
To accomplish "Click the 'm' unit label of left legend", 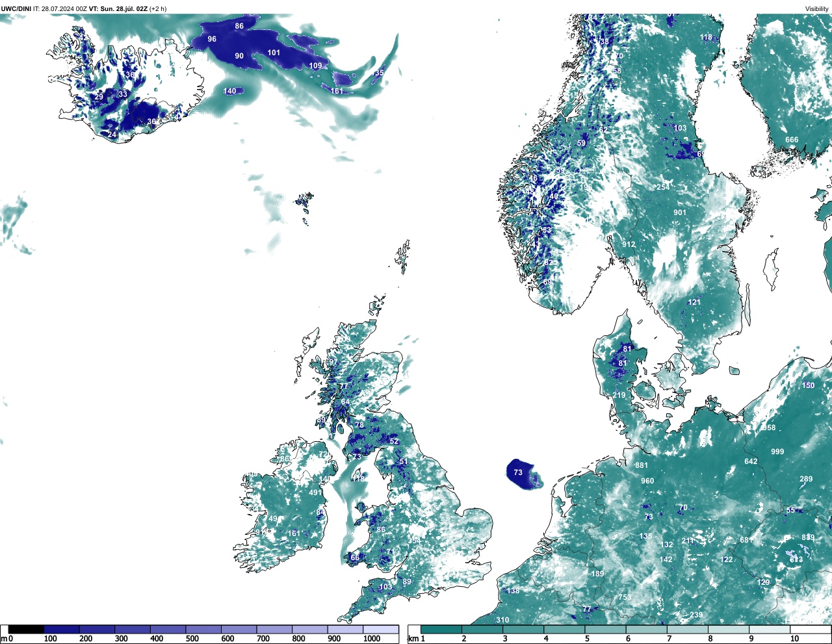I will coord(4,639).
